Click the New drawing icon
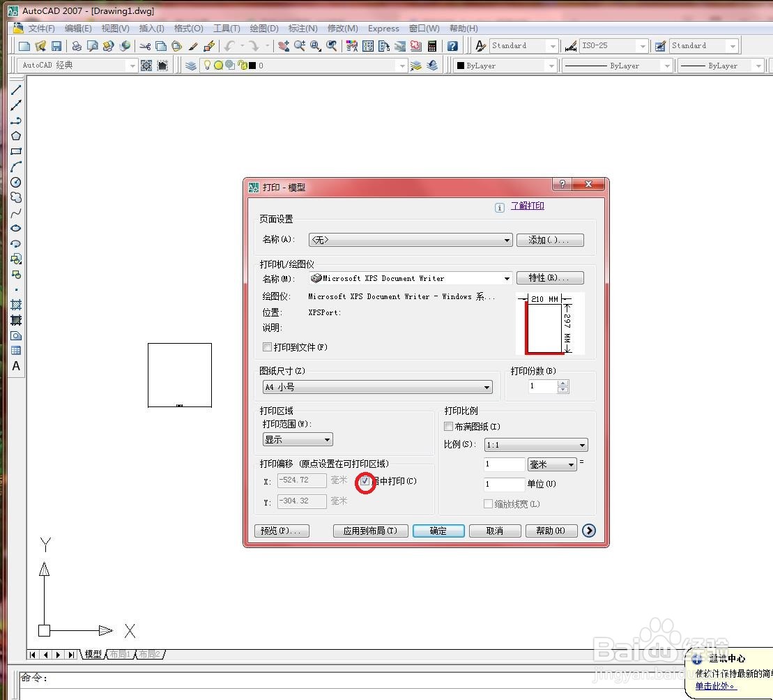The height and width of the screenshot is (700, 773). coord(24,46)
